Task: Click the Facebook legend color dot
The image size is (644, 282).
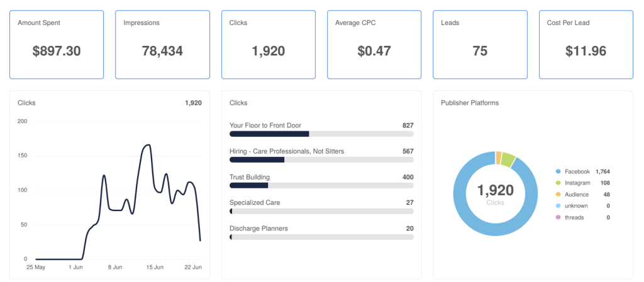Action: (x=558, y=171)
